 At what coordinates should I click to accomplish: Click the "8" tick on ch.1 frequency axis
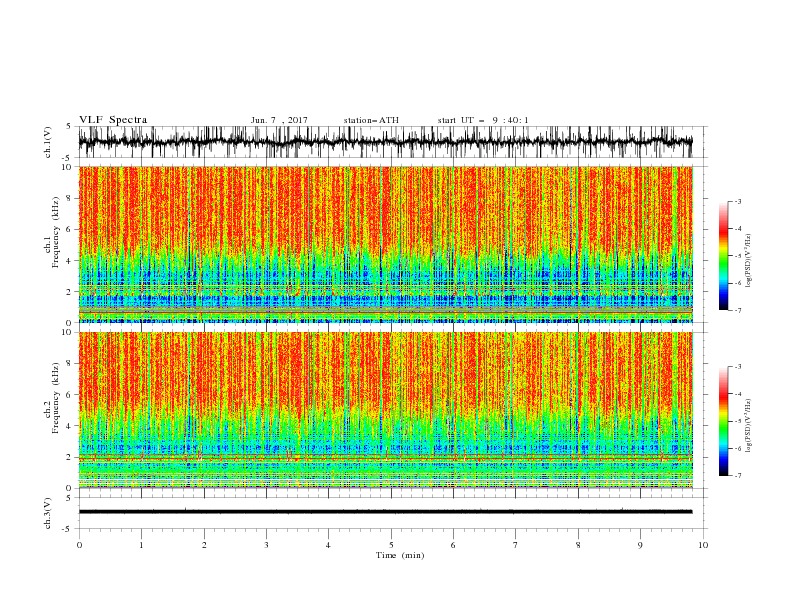click(x=70, y=198)
